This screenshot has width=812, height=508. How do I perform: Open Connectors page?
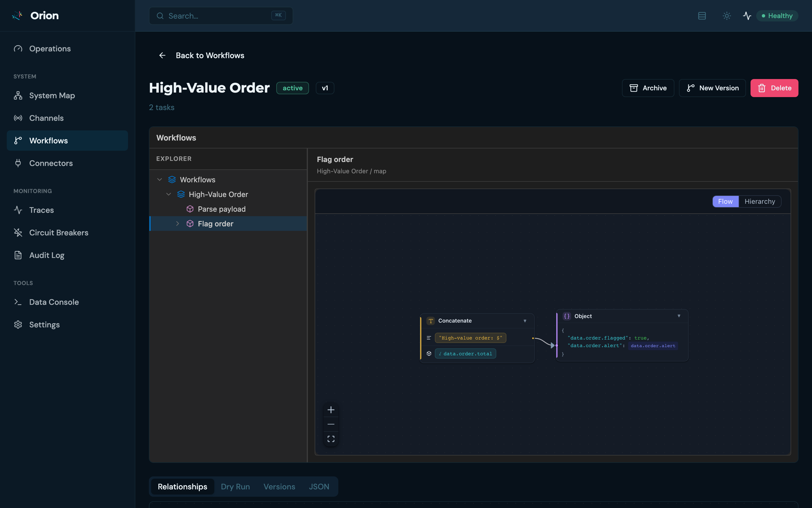tap(67, 163)
